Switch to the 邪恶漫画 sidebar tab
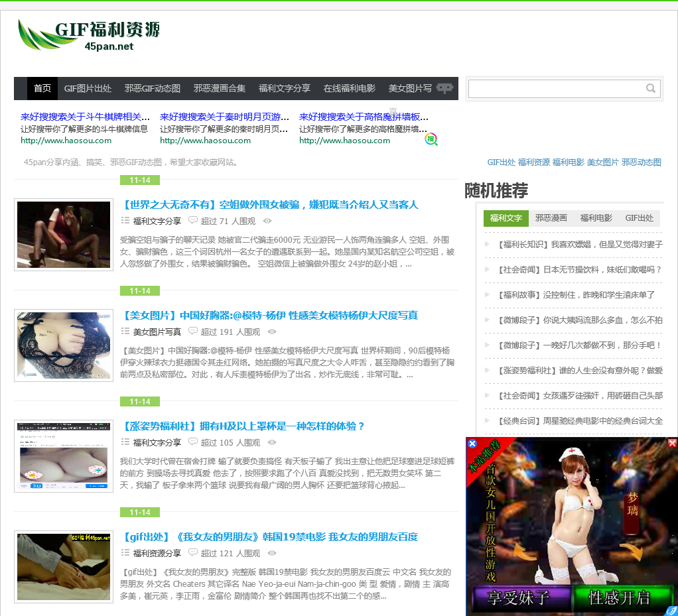The height and width of the screenshot is (616, 678). coord(551,218)
